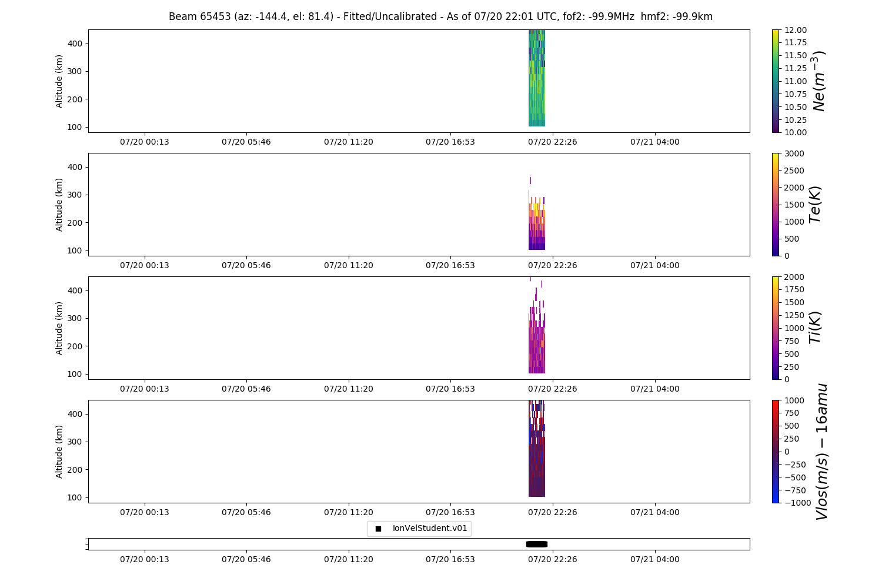Click the 07/21 04:00 tick label on bottom axis
The image size is (882, 588).
click(x=654, y=559)
